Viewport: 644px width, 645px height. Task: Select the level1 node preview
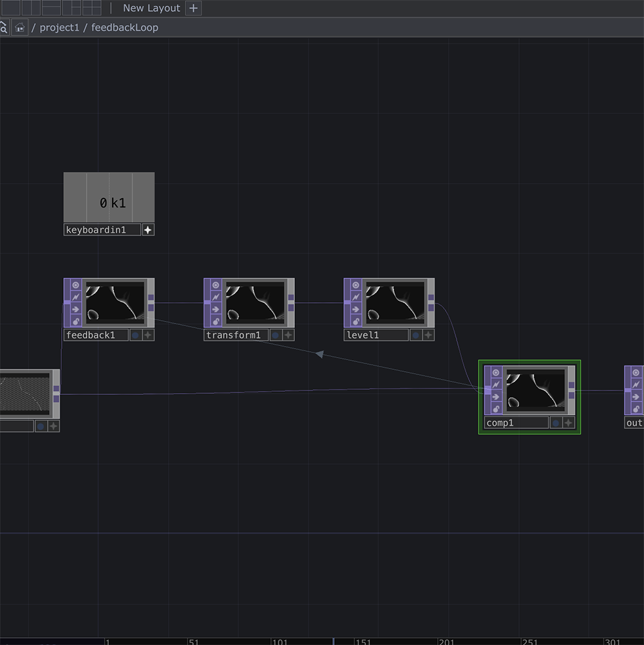click(x=395, y=303)
